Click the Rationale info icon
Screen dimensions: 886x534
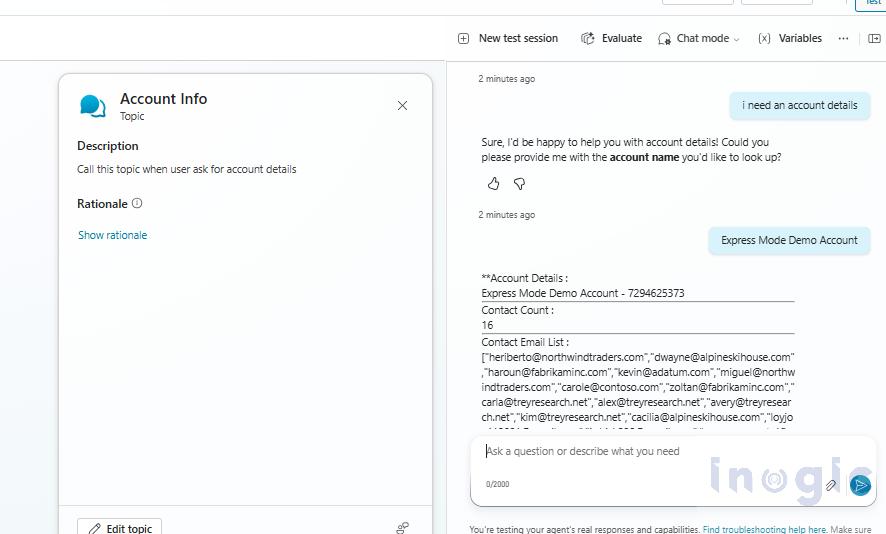point(137,203)
